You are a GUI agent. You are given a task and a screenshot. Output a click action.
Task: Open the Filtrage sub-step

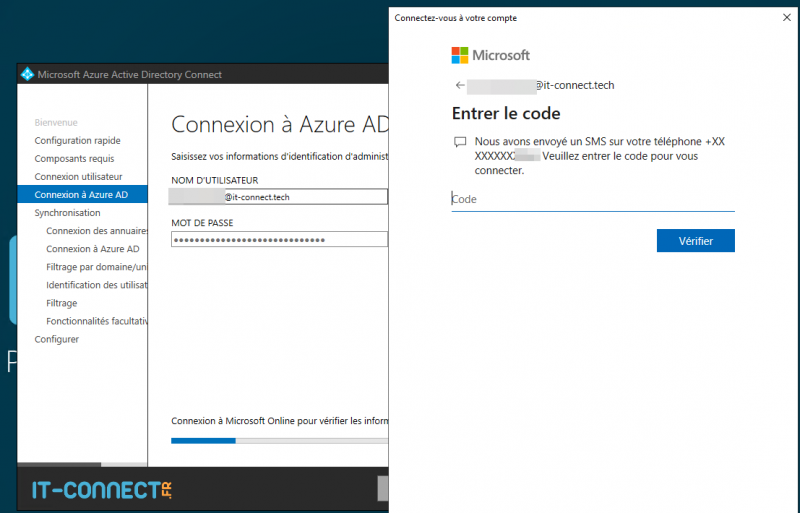61,303
